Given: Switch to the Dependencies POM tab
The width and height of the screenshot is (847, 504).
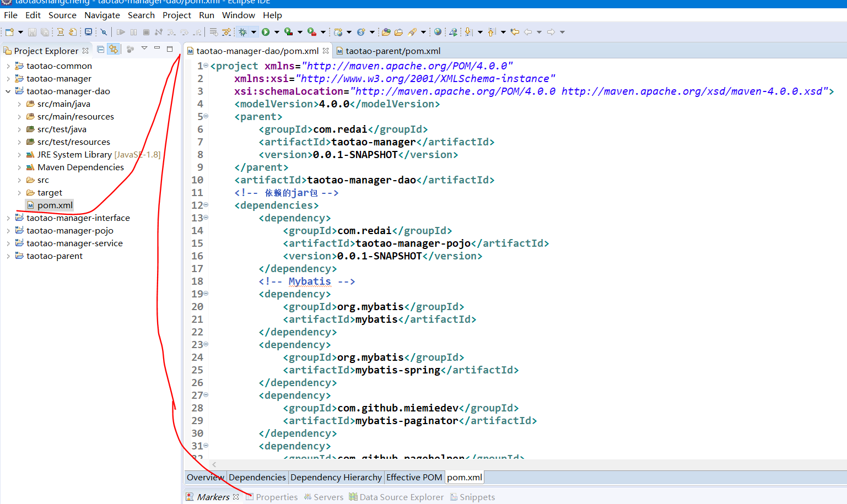Looking at the screenshot, I should (x=257, y=477).
